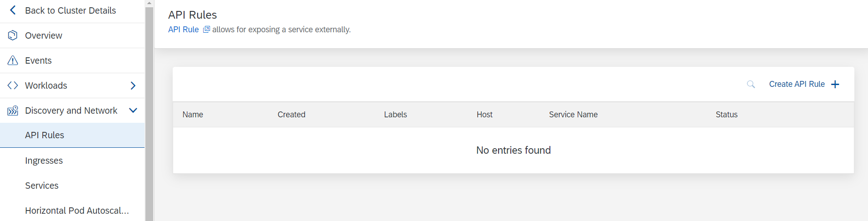
Task: Expand the Workloads section chevron
Action: [x=133, y=85]
